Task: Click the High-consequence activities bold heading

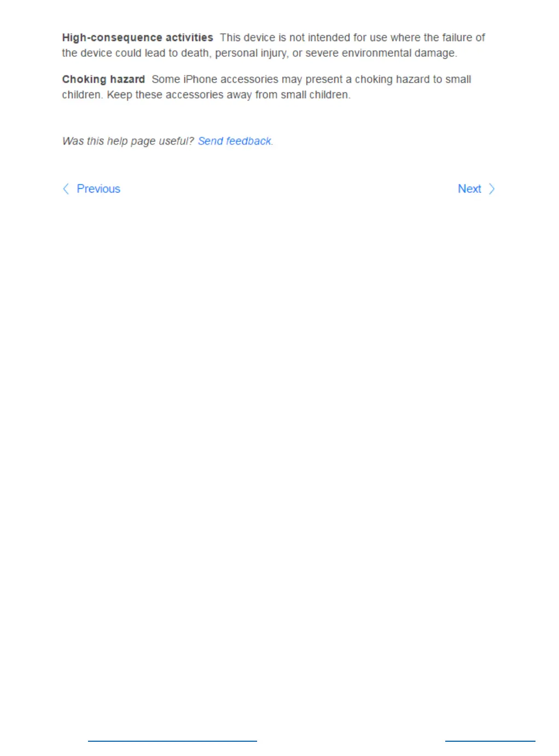Action: (x=137, y=38)
